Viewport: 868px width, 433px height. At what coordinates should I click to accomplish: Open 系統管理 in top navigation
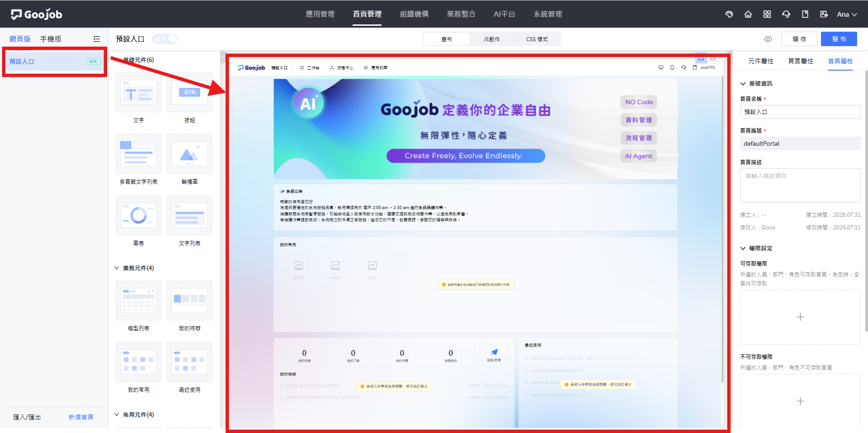point(548,14)
